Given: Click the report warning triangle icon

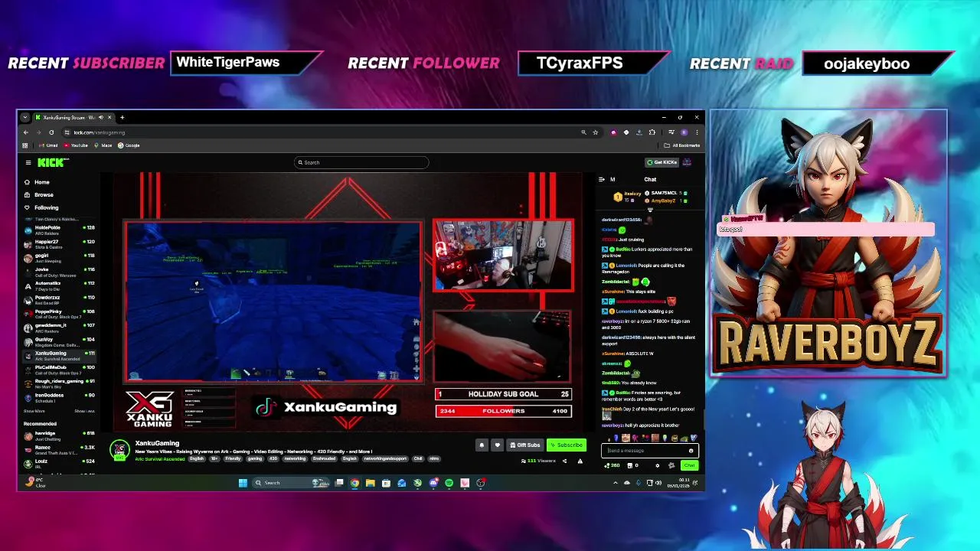Looking at the screenshot, I should pyautogui.click(x=580, y=461).
